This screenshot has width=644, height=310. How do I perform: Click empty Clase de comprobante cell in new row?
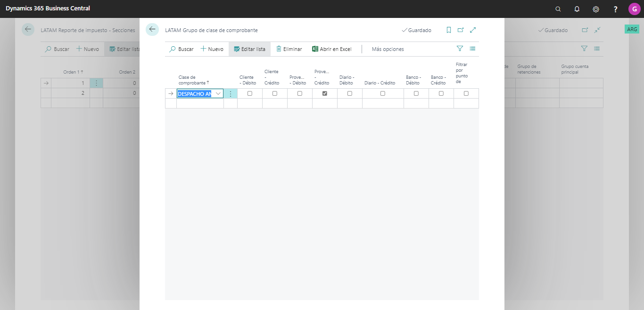coord(200,103)
